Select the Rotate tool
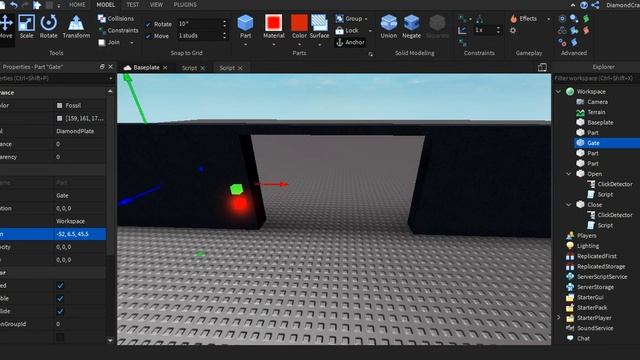 click(x=49, y=27)
